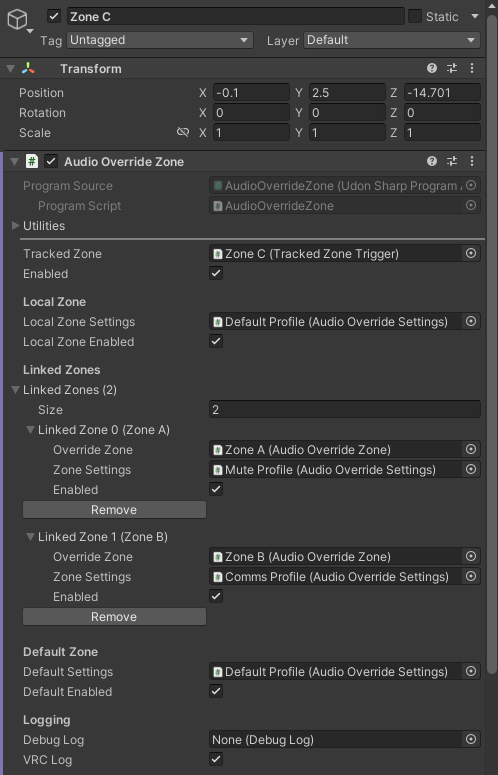The image size is (498, 775).
Task: Open object picker for Tracked Zone field
Action: pyautogui.click(x=471, y=254)
